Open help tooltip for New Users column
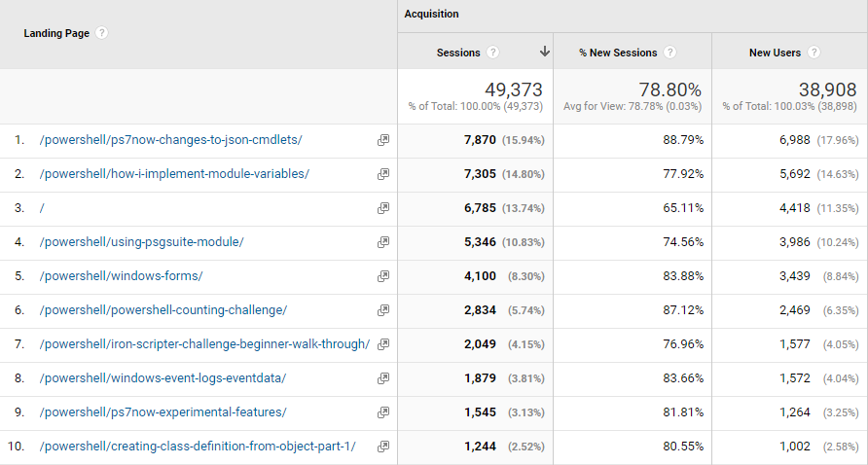This screenshot has height=465, width=868. pos(814,53)
